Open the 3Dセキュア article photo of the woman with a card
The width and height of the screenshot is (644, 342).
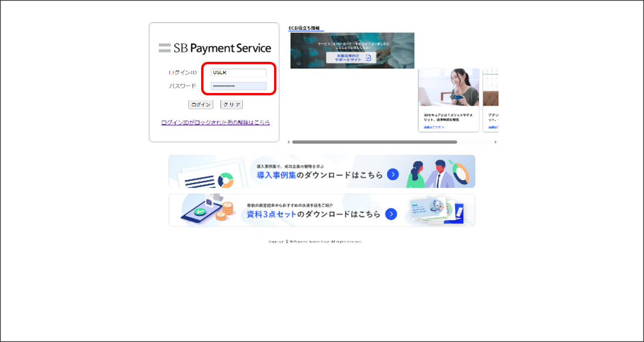(449, 88)
